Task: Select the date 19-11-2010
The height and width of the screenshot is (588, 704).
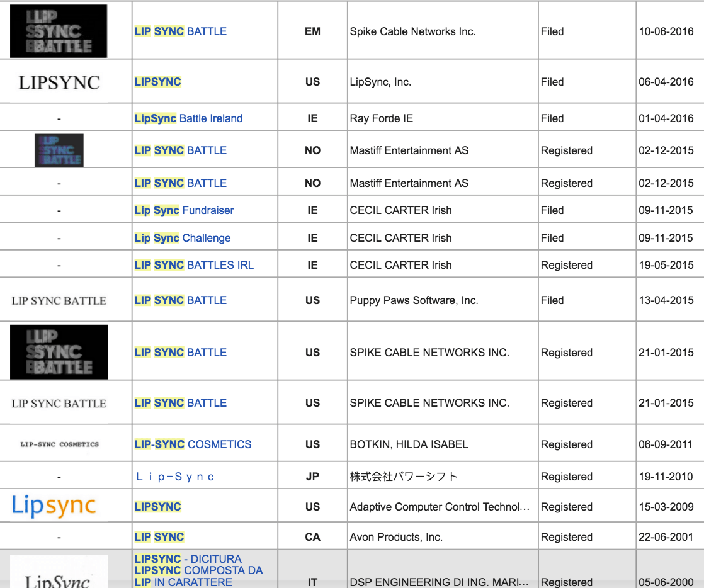Action: [x=666, y=476]
